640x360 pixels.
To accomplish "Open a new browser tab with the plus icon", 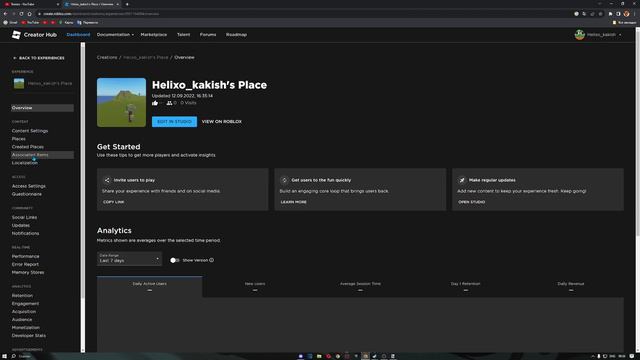I will tap(127, 4).
